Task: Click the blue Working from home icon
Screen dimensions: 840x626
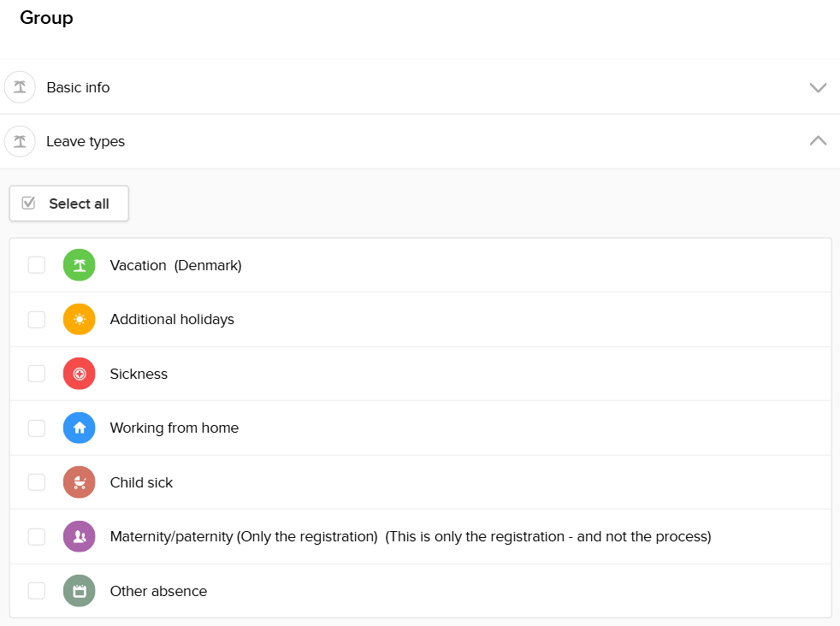Action: (80, 428)
